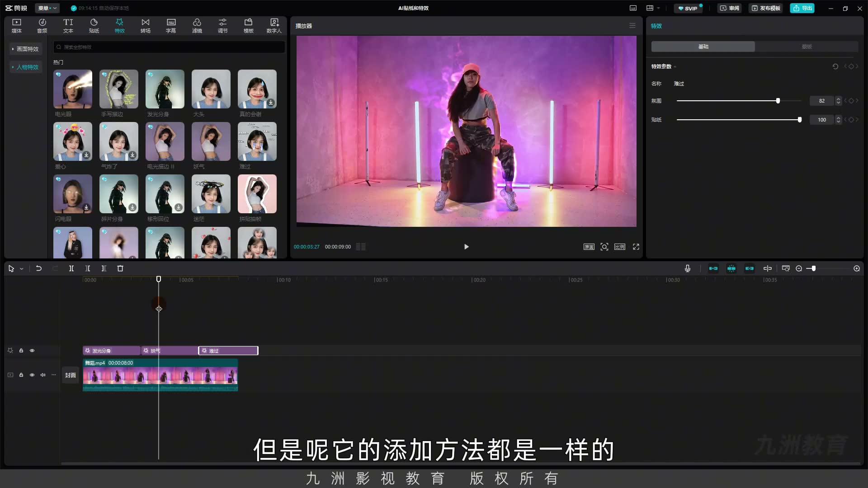Click the preview zoom focus icon

(x=604, y=247)
